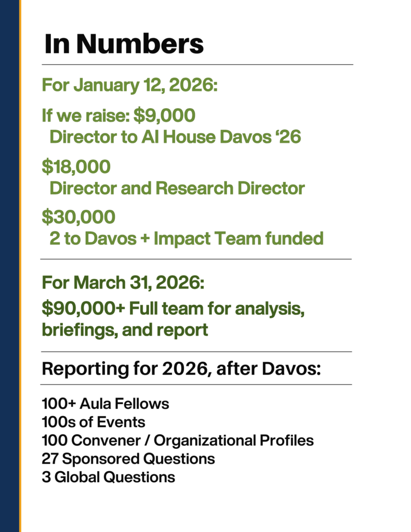Click "Reporting for 2026, after Davos:" heading

click(181, 368)
